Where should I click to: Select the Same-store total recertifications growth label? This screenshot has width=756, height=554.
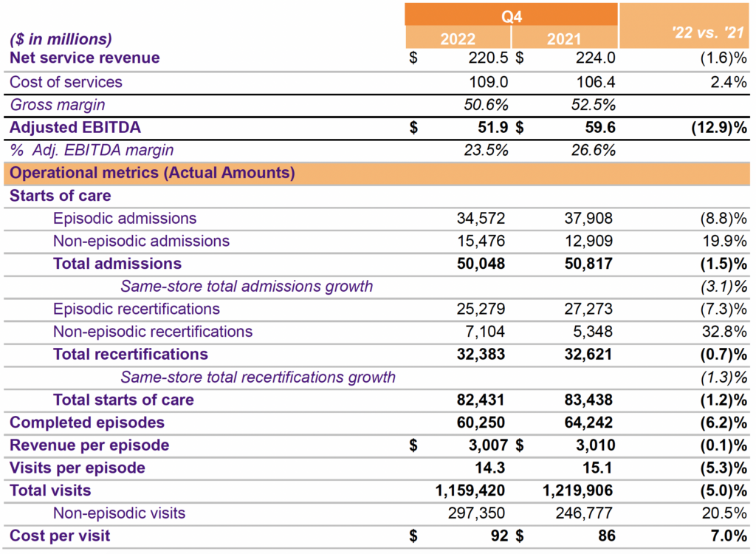(x=258, y=377)
